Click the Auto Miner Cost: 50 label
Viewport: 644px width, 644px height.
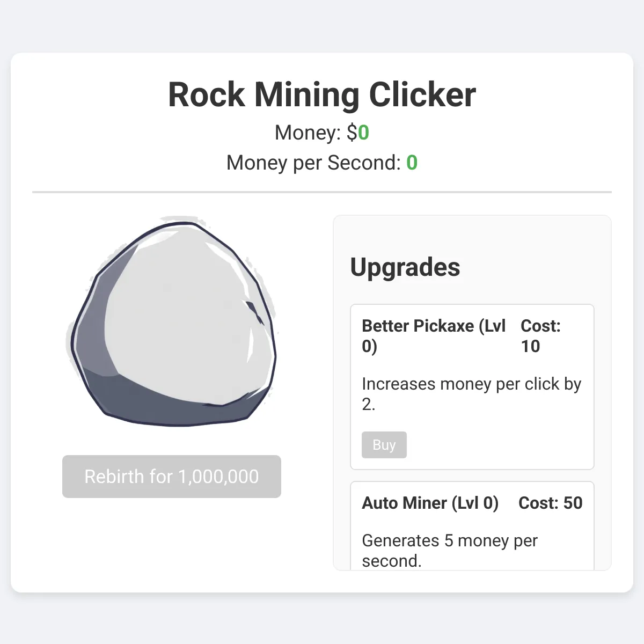coord(551,503)
